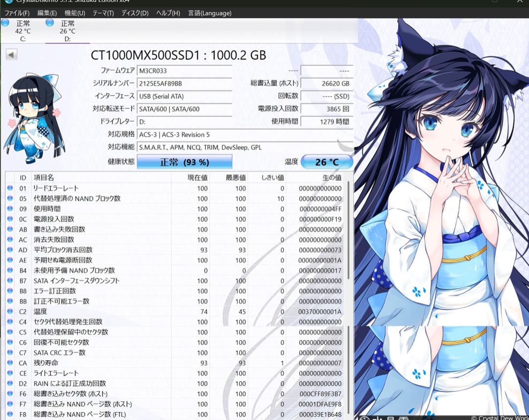Open the 言語(Language) menu

point(210,13)
